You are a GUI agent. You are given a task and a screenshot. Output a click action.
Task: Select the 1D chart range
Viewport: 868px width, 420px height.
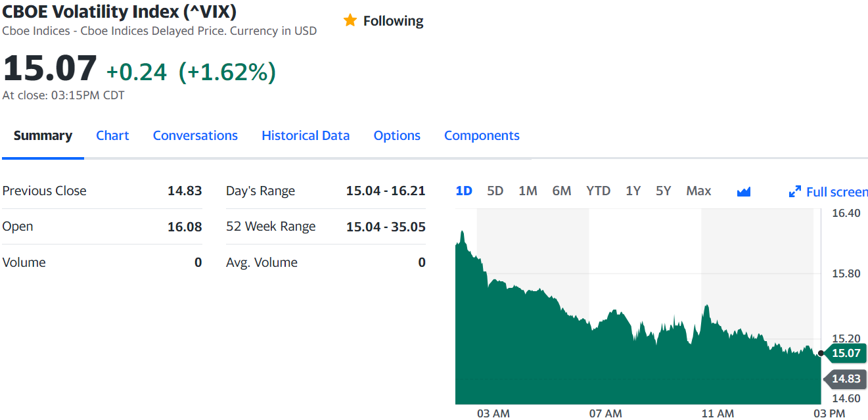pos(464,191)
